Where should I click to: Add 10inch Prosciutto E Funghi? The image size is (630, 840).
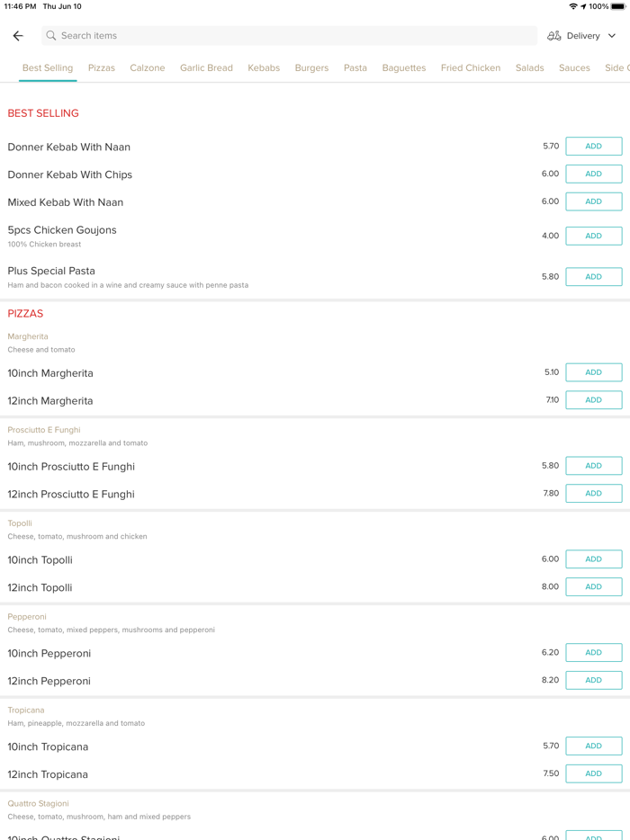click(593, 466)
